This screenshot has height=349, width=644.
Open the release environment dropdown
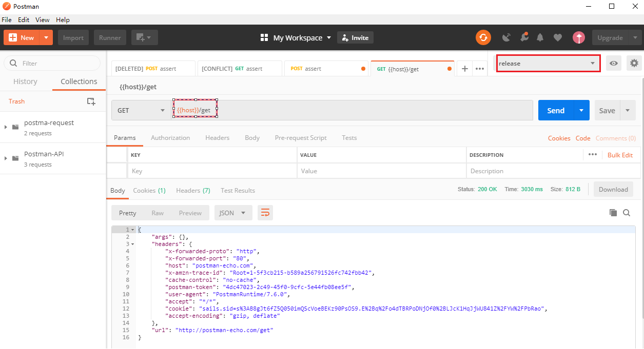point(548,63)
